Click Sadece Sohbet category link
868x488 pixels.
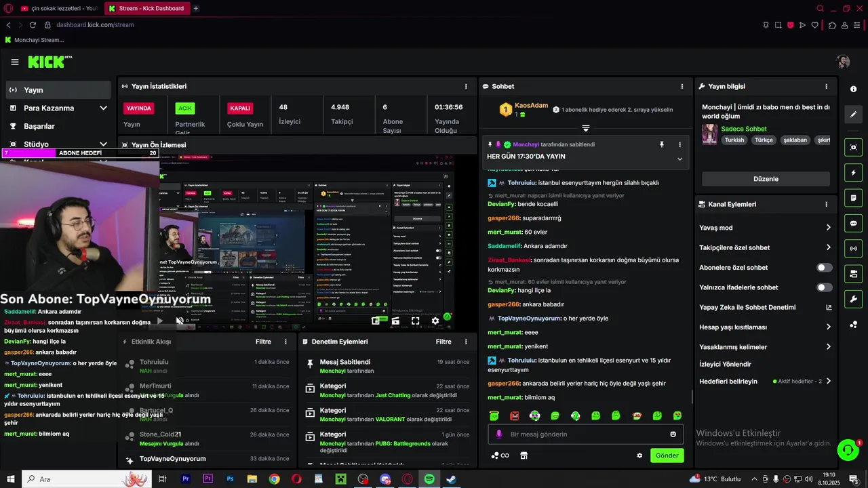(744, 129)
